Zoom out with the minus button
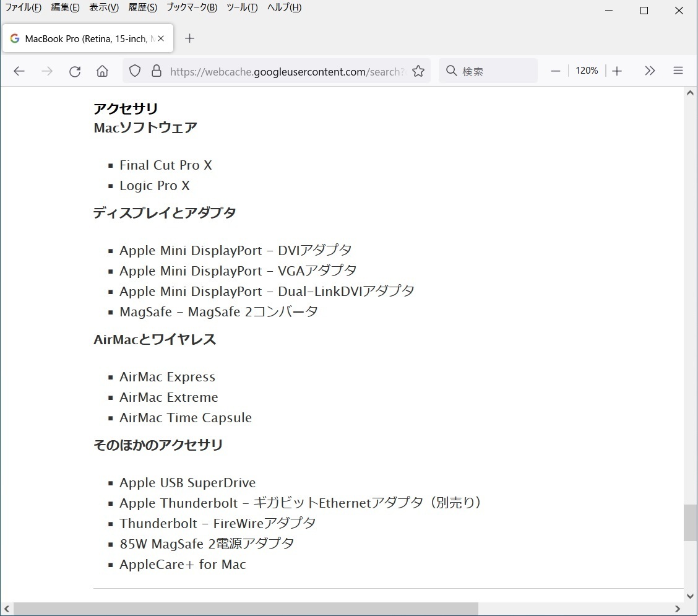 [555, 71]
